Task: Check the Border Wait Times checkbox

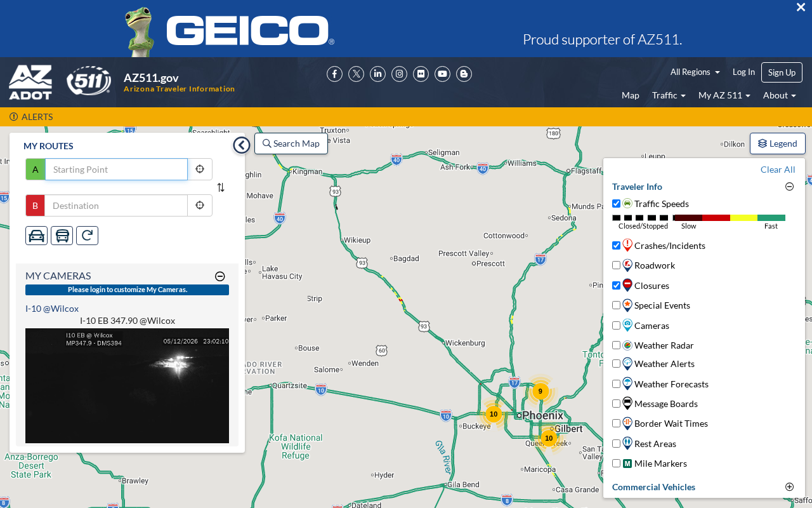Action: tap(616, 424)
